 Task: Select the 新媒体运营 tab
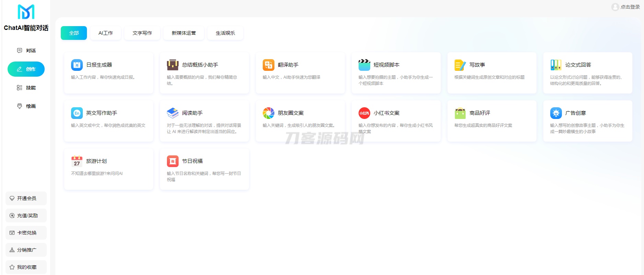pyautogui.click(x=183, y=33)
